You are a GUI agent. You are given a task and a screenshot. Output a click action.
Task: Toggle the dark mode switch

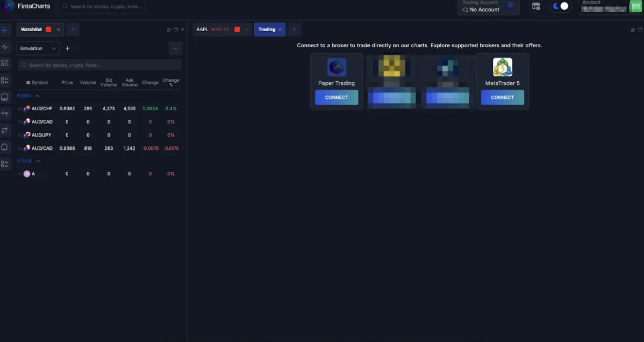coord(560,6)
